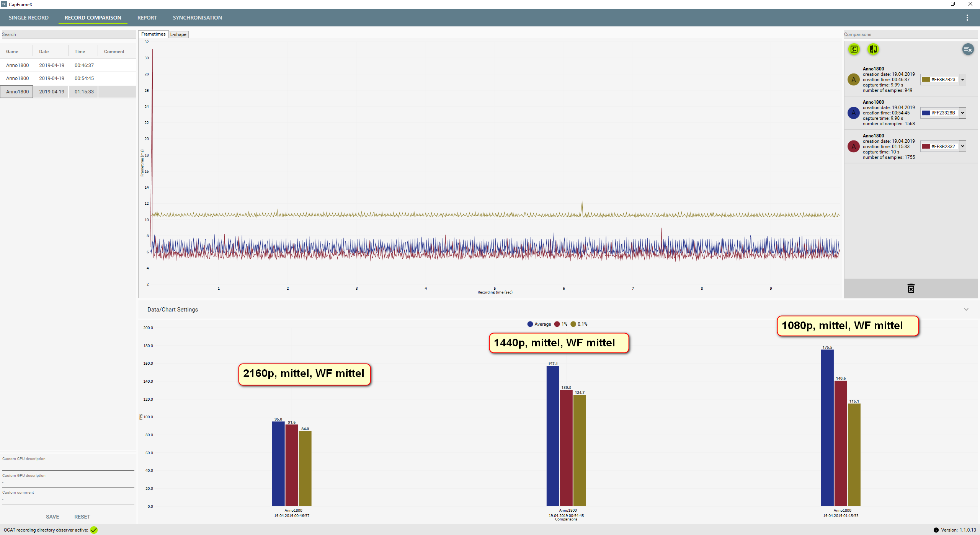Expand the Data/Chart Settings panel
This screenshot has height=535, width=980.
pyautogui.click(x=966, y=310)
